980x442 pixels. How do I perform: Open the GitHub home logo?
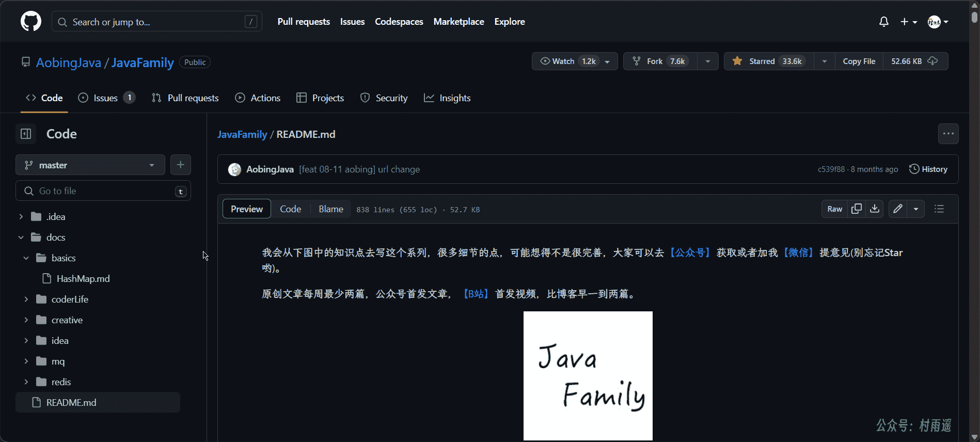[31, 22]
